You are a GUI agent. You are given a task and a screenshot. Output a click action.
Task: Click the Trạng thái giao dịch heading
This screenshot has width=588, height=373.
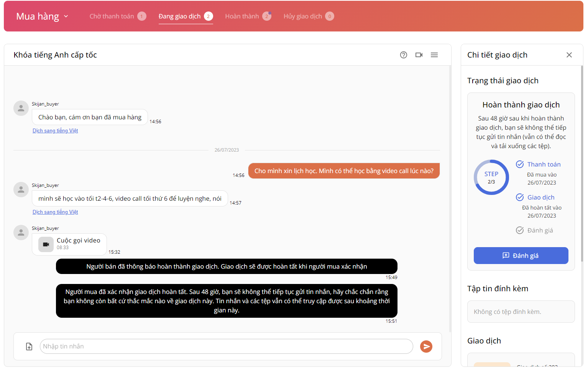coord(503,81)
